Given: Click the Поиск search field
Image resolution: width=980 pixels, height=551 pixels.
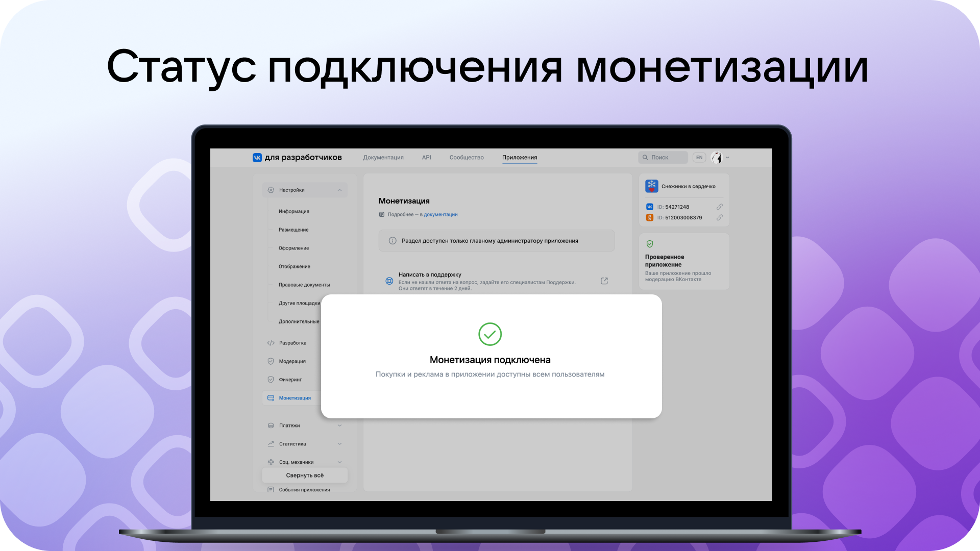Looking at the screenshot, I should (x=664, y=158).
